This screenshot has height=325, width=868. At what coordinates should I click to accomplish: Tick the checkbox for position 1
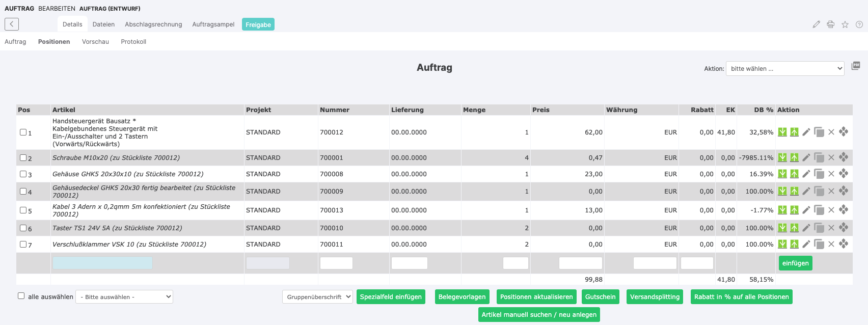click(x=23, y=132)
